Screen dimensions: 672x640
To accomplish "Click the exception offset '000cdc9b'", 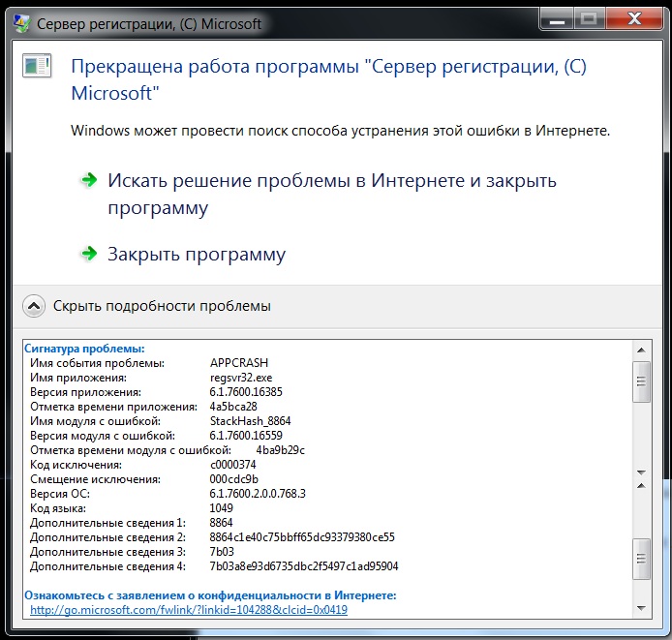I will pos(234,479).
